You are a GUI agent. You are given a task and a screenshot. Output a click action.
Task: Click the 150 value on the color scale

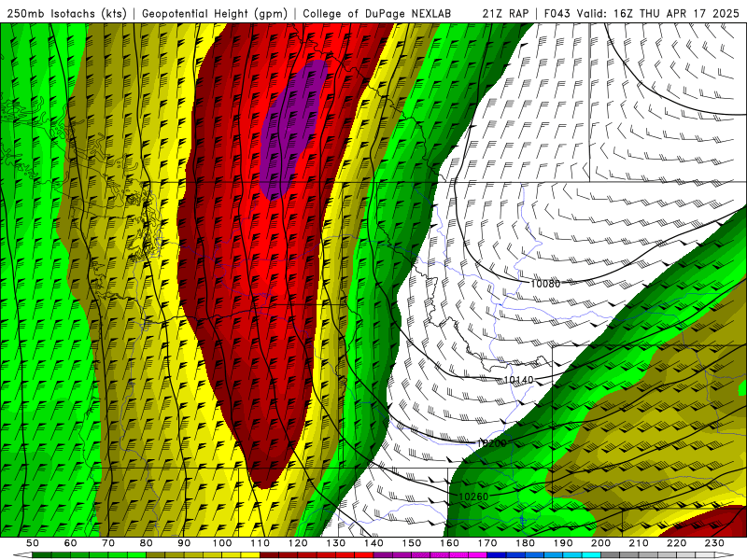coord(412,543)
